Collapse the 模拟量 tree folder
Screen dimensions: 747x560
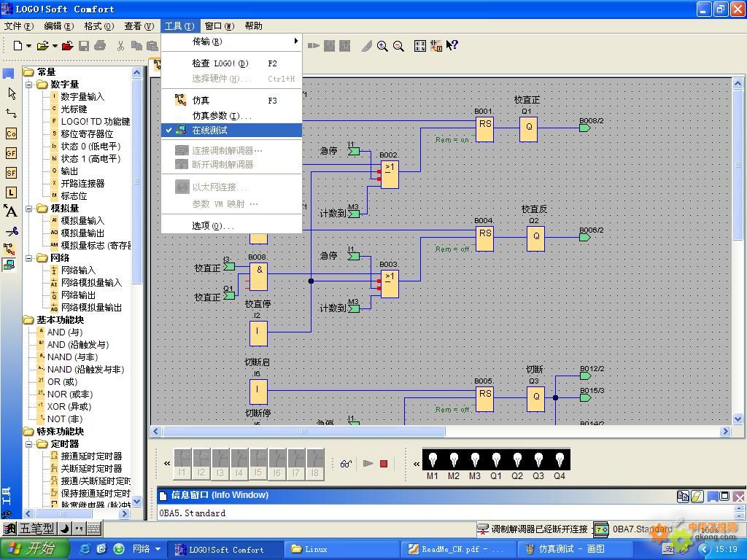tap(29, 209)
